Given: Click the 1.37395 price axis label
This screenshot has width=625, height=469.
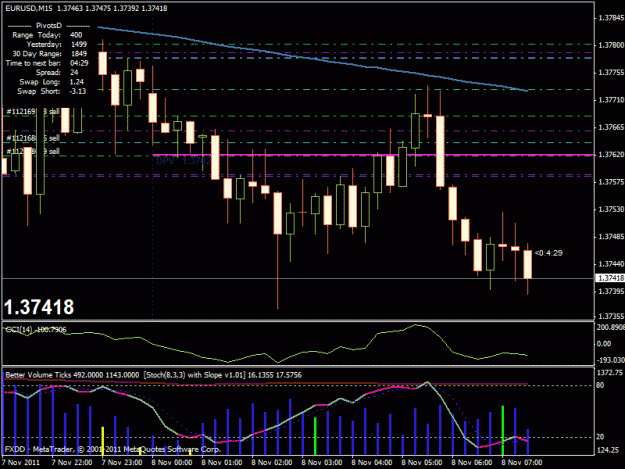Looking at the screenshot, I should (x=611, y=291).
